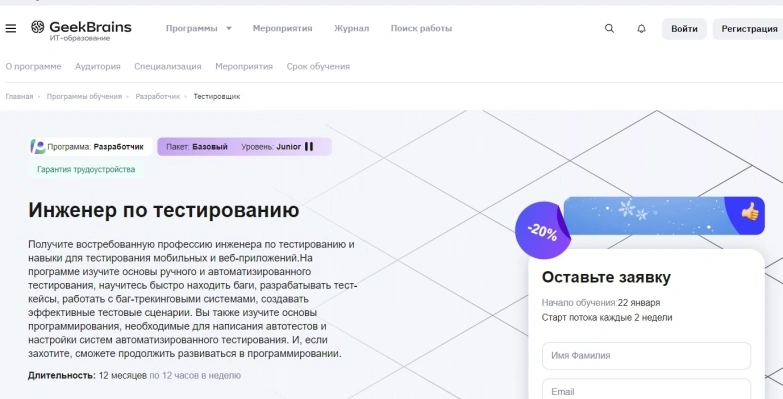
Task: Go to Поиск работы
Action: point(421,28)
